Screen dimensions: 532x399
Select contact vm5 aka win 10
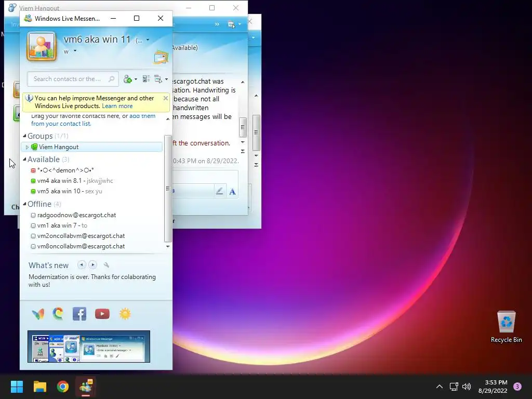[x=70, y=191]
